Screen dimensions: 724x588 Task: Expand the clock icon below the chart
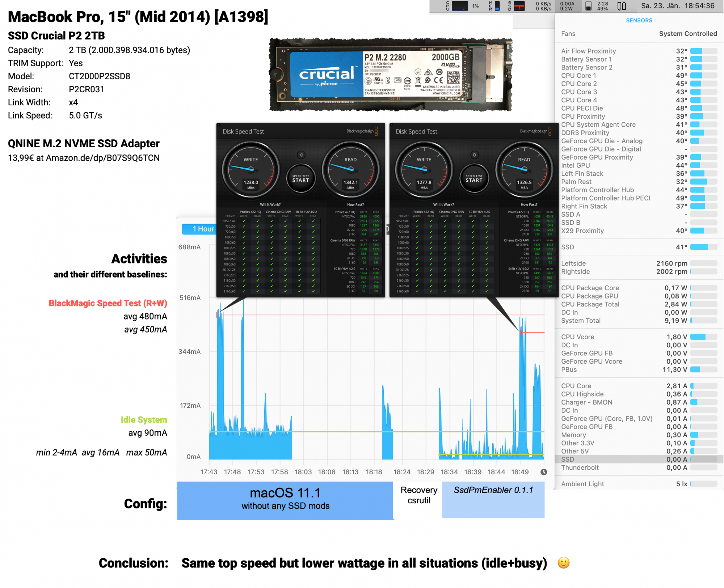[544, 471]
